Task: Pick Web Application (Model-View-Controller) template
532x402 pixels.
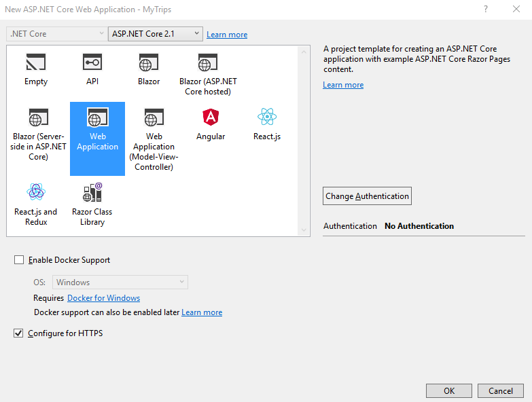Action: point(154,140)
